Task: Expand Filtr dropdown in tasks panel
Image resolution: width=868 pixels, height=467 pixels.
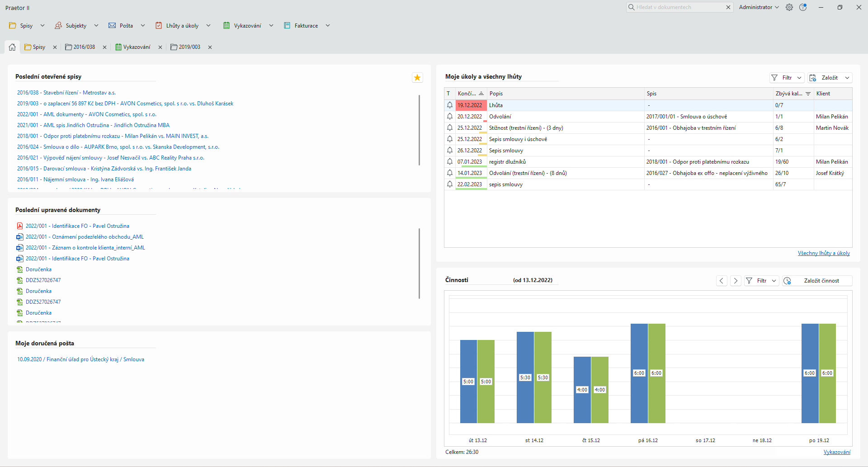Action: tap(799, 78)
